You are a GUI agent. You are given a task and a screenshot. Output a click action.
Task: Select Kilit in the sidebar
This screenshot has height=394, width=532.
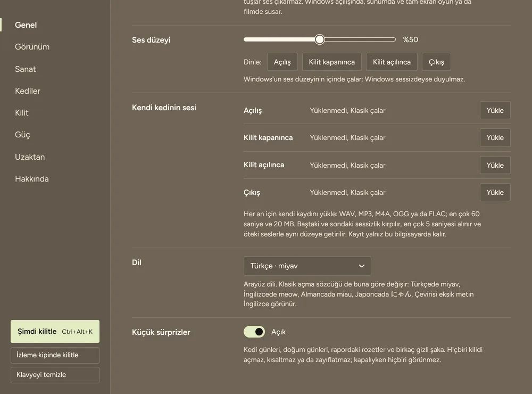pos(22,113)
